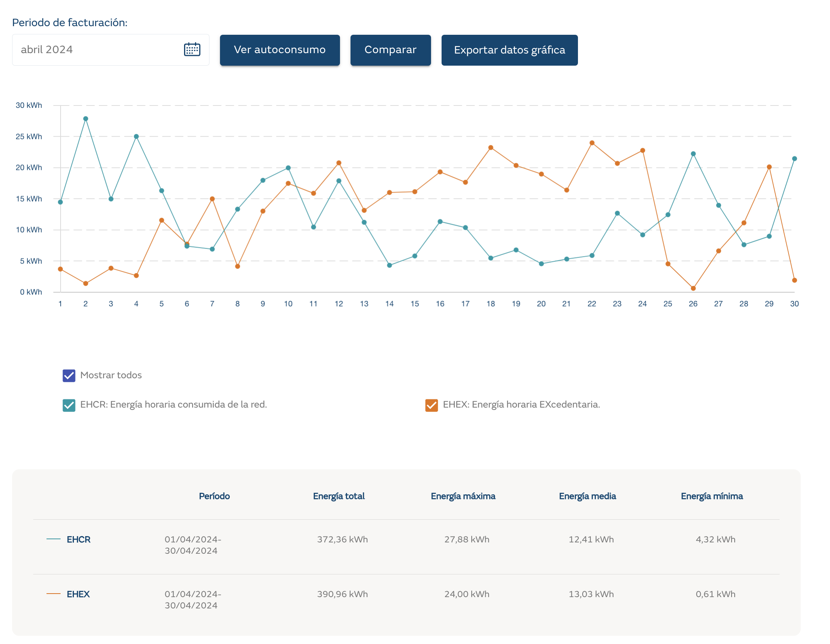Toggle the EHCR teal checkbox
830x644 pixels.
(69, 405)
